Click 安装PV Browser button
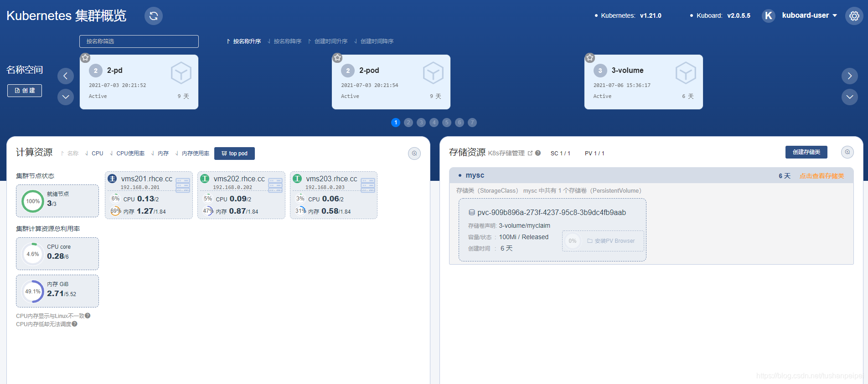The image size is (868, 384). [x=611, y=241]
